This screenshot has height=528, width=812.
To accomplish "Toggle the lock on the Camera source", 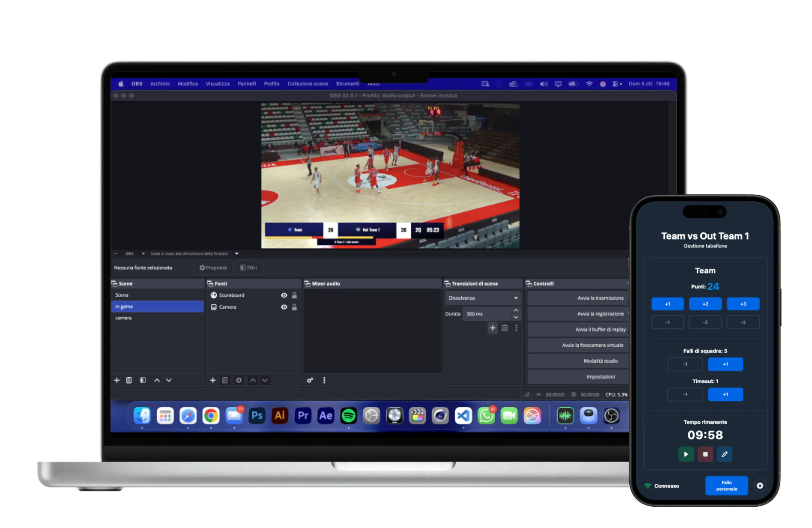I will (x=294, y=307).
